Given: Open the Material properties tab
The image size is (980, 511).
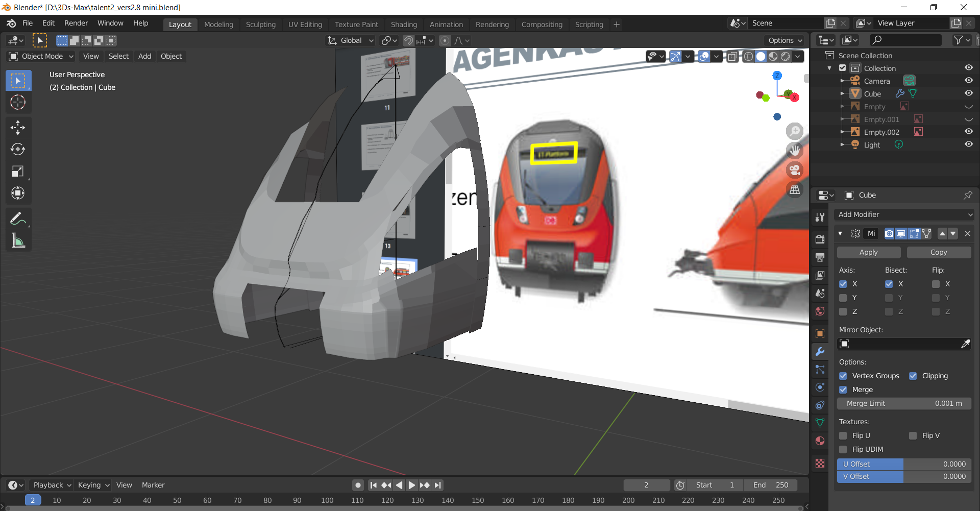Looking at the screenshot, I should point(820,441).
